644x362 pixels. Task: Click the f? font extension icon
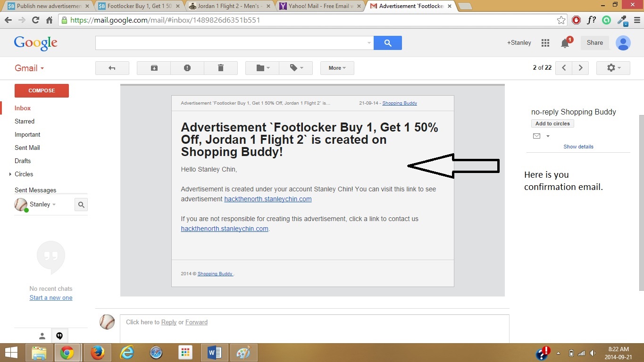[591, 20]
